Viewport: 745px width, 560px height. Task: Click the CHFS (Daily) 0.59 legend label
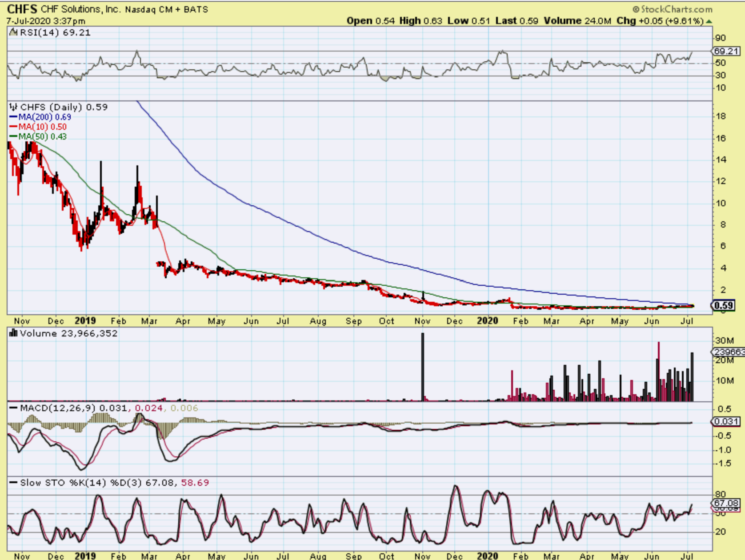(x=64, y=107)
